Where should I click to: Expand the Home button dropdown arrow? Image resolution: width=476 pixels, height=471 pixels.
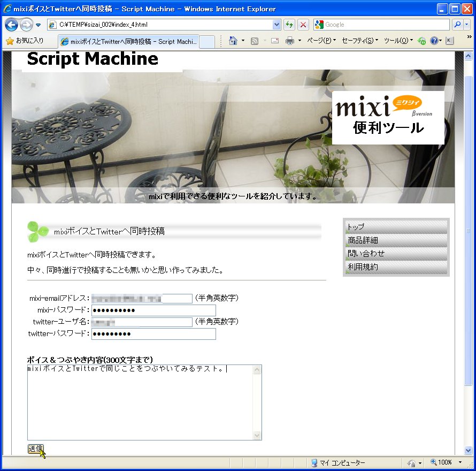(243, 41)
